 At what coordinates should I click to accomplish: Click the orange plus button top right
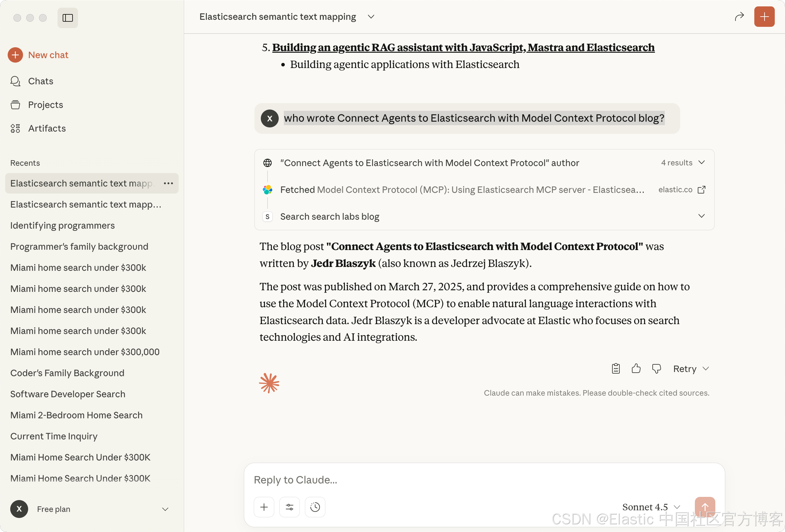click(764, 17)
